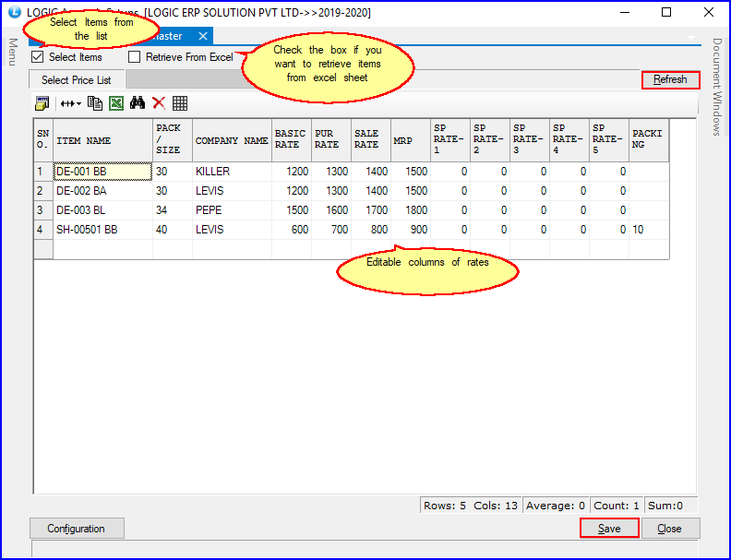This screenshot has width=731, height=560.
Task: Toggle the Select Items checkbox
Action: 38,57
